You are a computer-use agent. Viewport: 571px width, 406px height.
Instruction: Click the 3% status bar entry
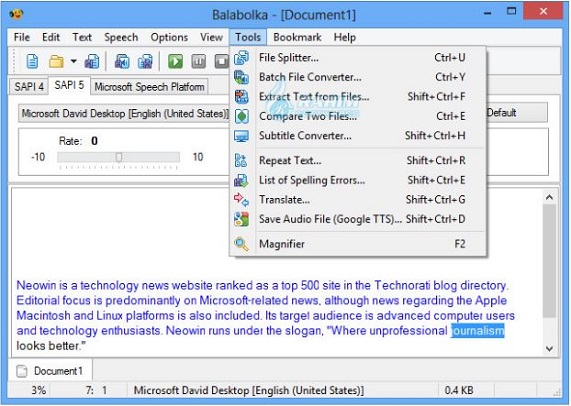coord(39,390)
